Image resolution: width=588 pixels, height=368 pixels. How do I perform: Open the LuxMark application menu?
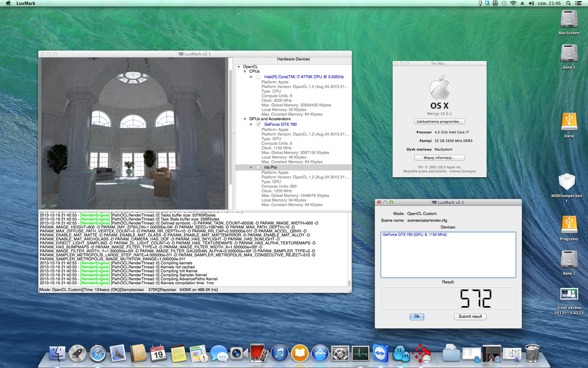[x=26, y=3]
